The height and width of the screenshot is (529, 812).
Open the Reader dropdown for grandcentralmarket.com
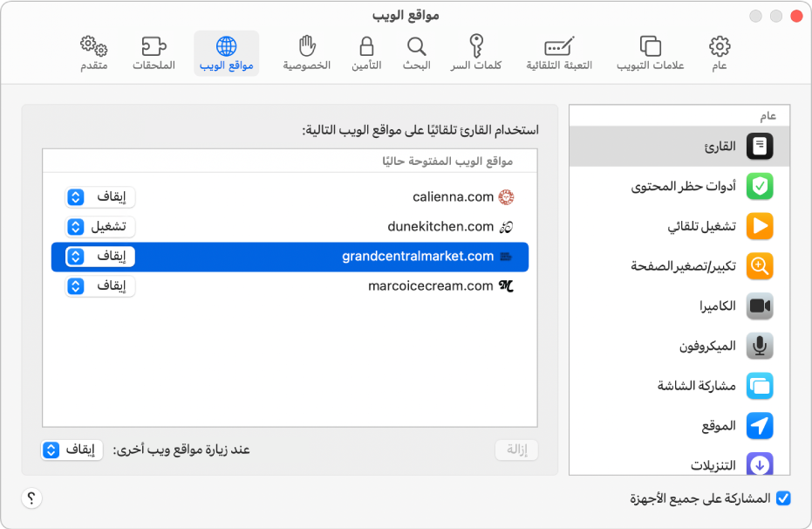click(100, 257)
